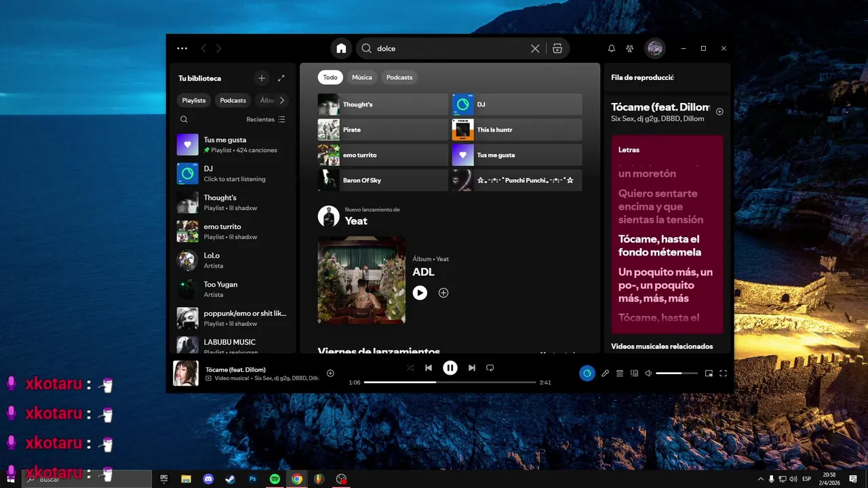868x488 pixels.
Task: Toggle the DJ button in player bar
Action: pos(587,373)
